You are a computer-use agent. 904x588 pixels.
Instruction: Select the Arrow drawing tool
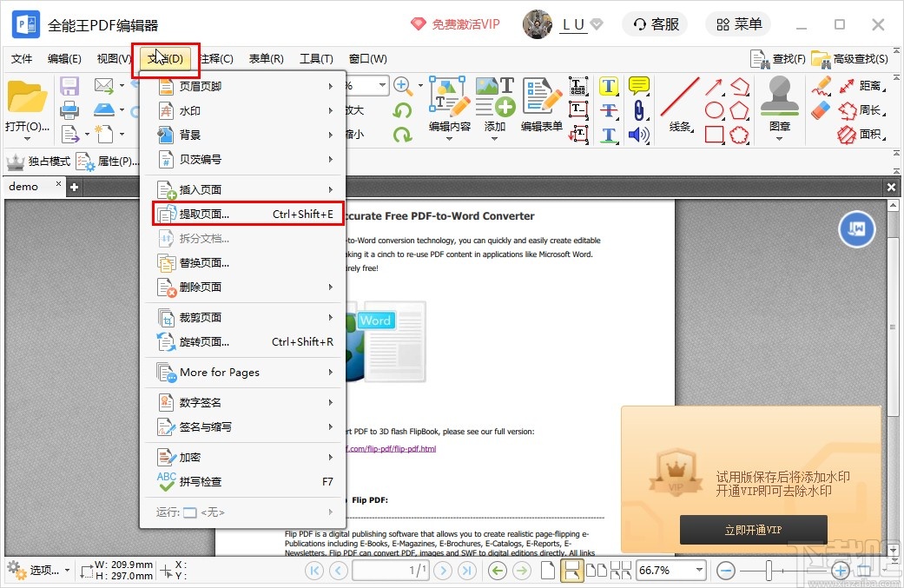tap(714, 87)
